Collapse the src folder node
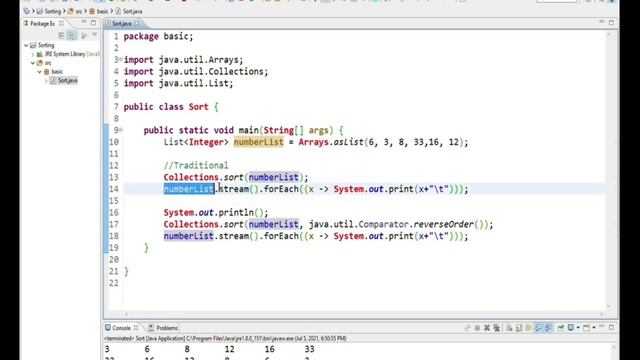The image size is (640, 360). click(x=33, y=63)
